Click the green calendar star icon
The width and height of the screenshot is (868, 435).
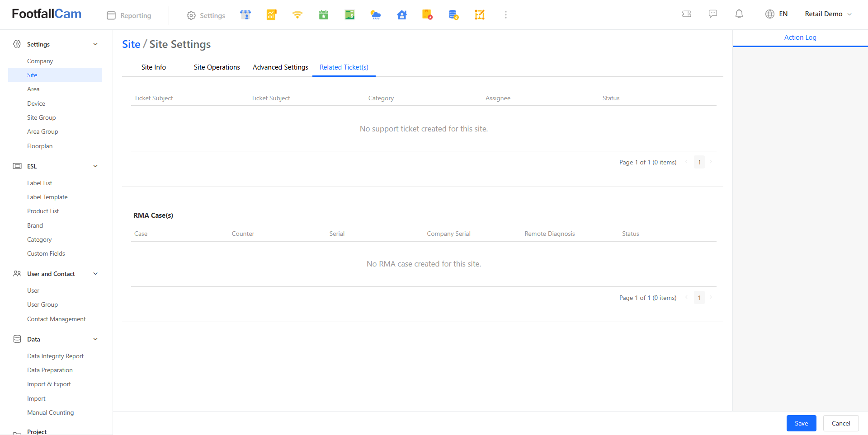coord(324,15)
